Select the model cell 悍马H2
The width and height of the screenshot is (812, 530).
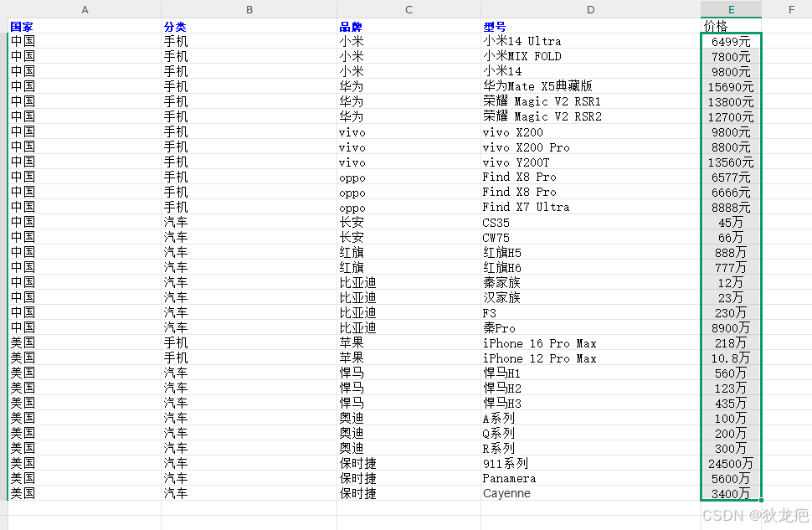click(590, 388)
